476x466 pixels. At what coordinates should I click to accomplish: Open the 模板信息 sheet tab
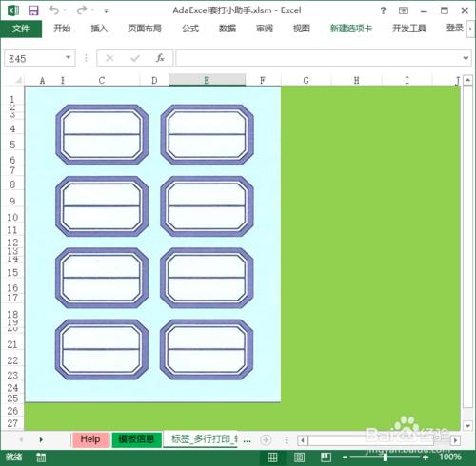click(136, 439)
